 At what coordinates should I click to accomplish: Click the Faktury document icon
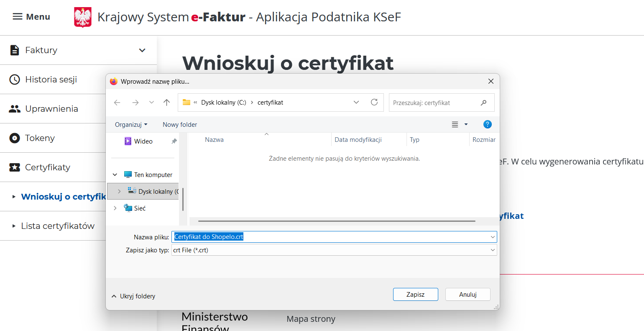click(15, 50)
